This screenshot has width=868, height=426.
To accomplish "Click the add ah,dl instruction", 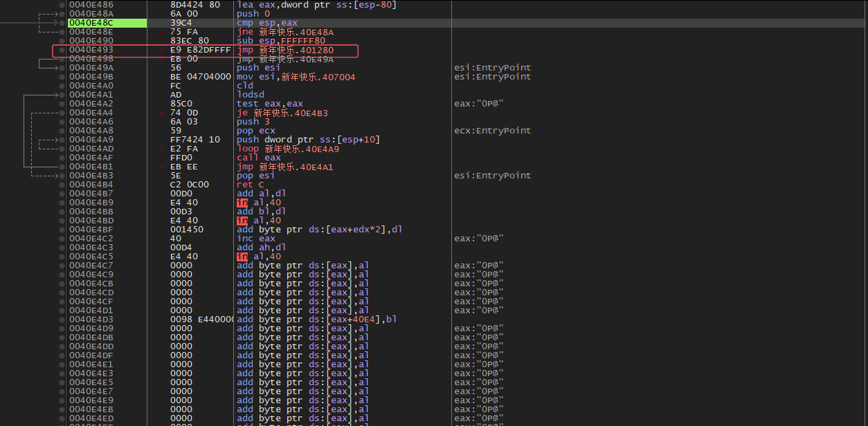I will [x=262, y=248].
